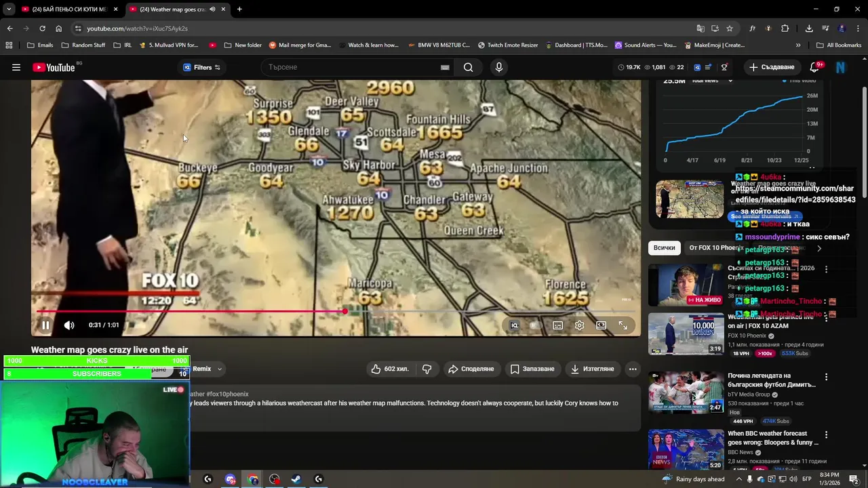Switch to theater mode

pos(601,325)
